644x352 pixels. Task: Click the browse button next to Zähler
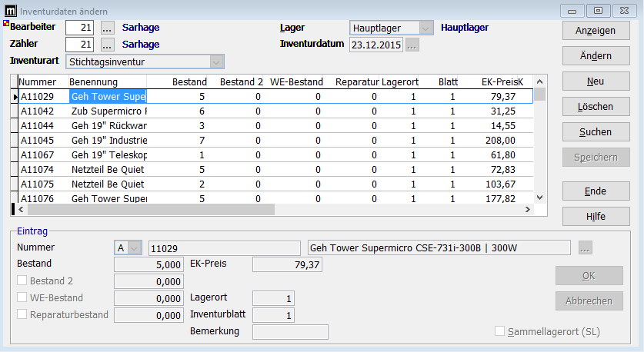tap(107, 45)
